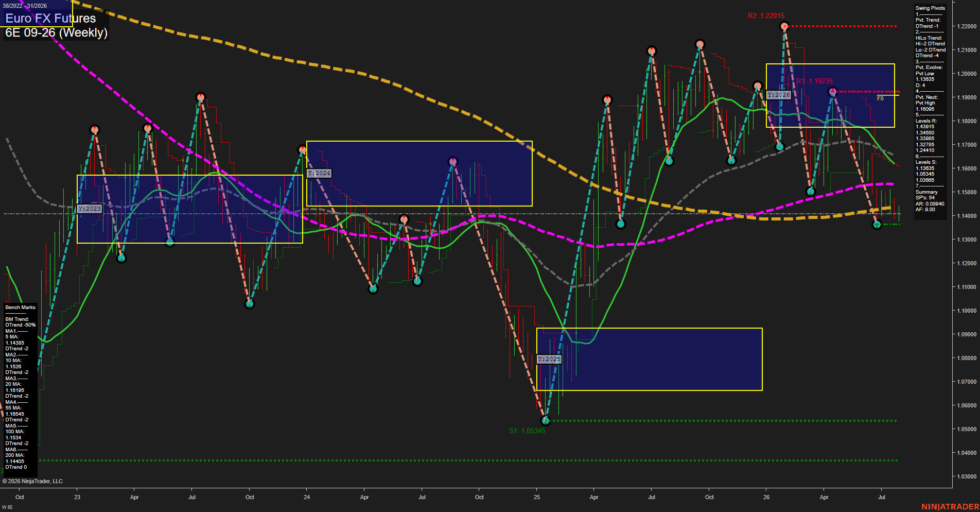Click the R2: 1.22015 resistance label
Image resolution: width=980 pixels, height=512 pixels.
click(766, 16)
